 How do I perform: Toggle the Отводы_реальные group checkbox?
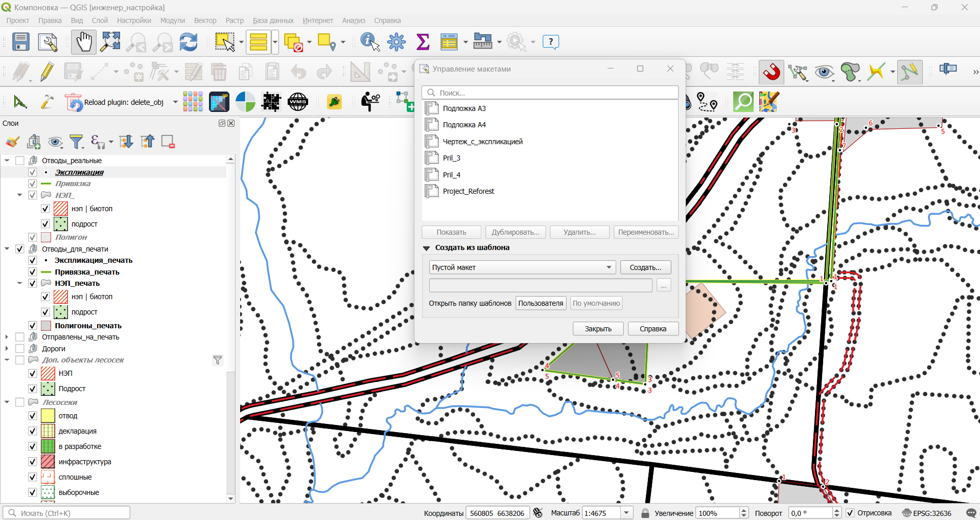[x=20, y=161]
